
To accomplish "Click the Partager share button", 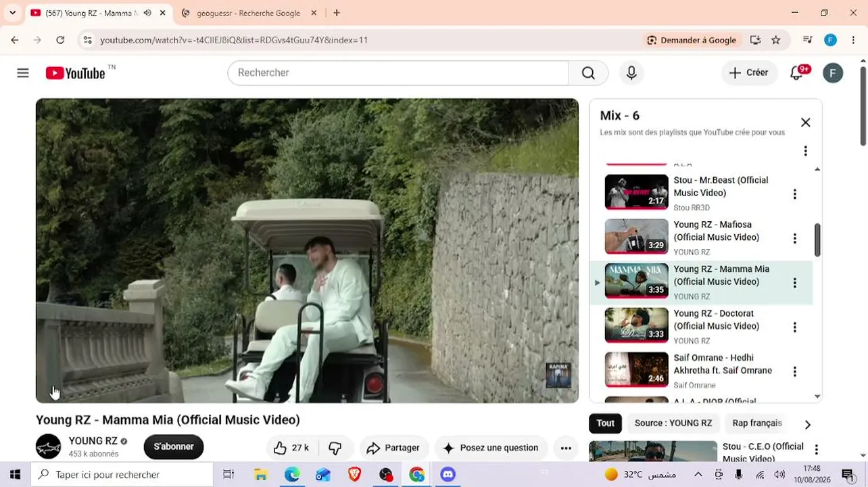I will (x=393, y=448).
